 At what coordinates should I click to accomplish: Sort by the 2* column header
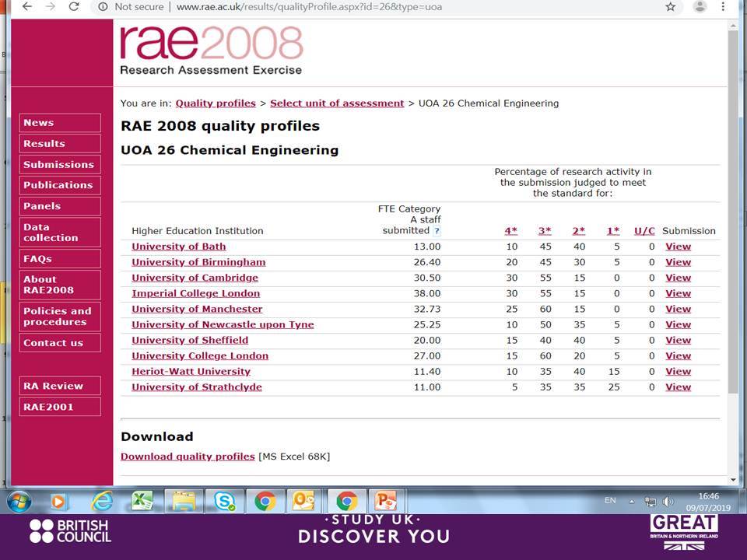click(x=579, y=231)
